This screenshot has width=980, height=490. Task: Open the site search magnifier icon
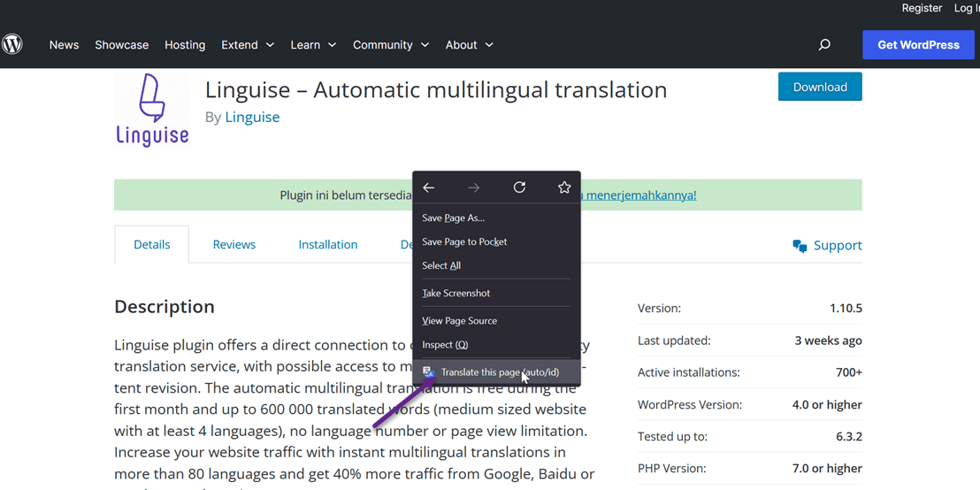point(824,45)
